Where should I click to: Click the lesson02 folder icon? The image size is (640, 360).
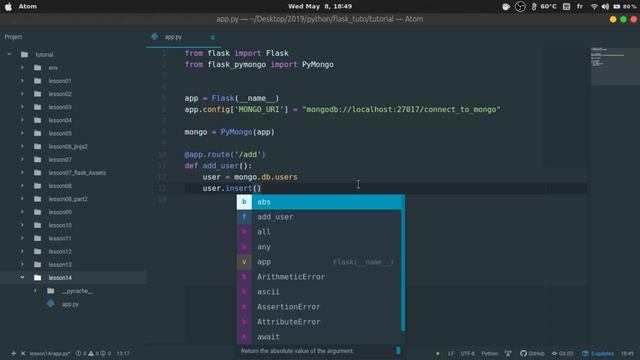38,94
